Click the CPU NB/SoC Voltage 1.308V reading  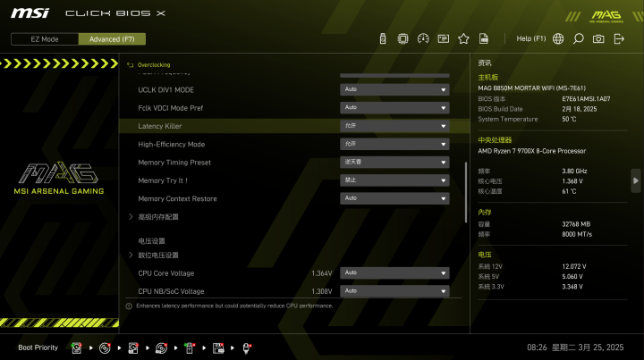click(x=322, y=291)
